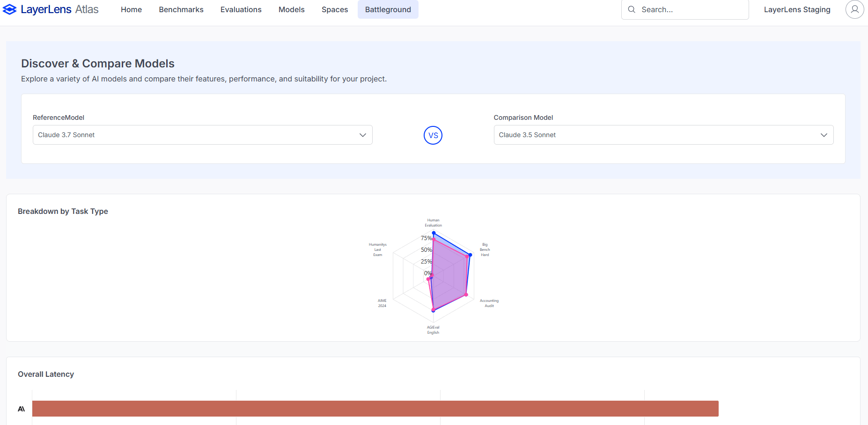Open the Spaces page

[x=335, y=9]
